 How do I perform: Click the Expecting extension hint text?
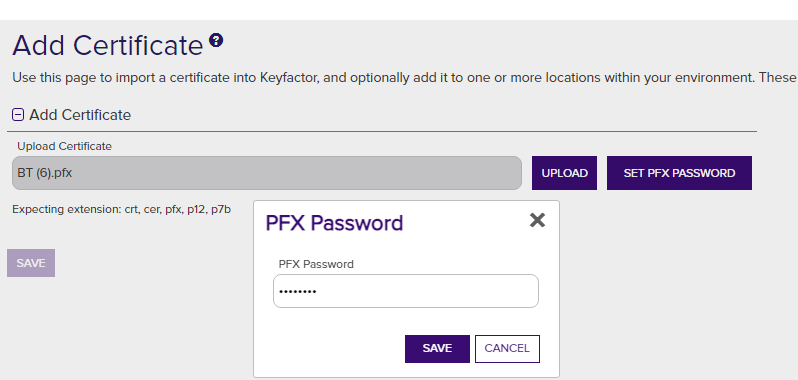(x=122, y=210)
